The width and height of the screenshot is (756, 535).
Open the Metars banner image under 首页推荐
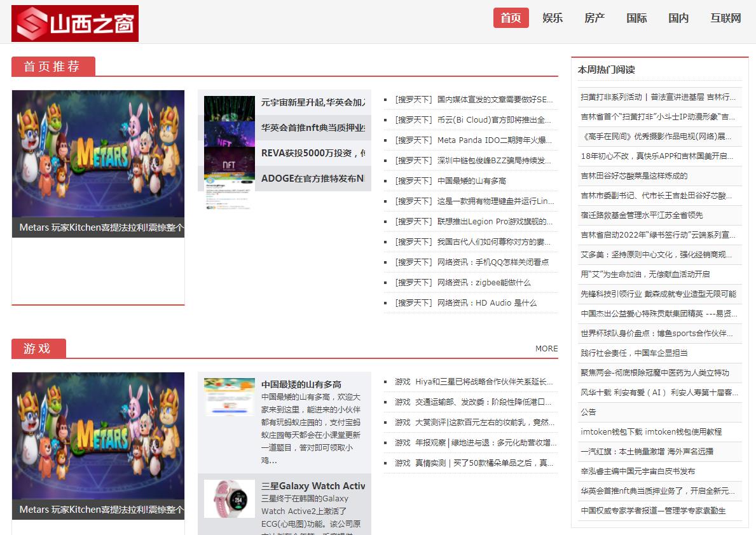(x=99, y=154)
